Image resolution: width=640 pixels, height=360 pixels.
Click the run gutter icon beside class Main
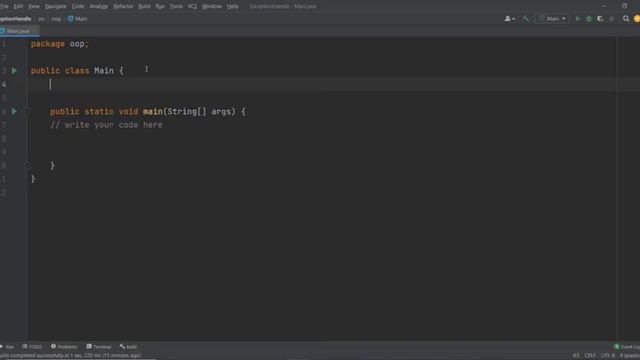pyautogui.click(x=14, y=71)
